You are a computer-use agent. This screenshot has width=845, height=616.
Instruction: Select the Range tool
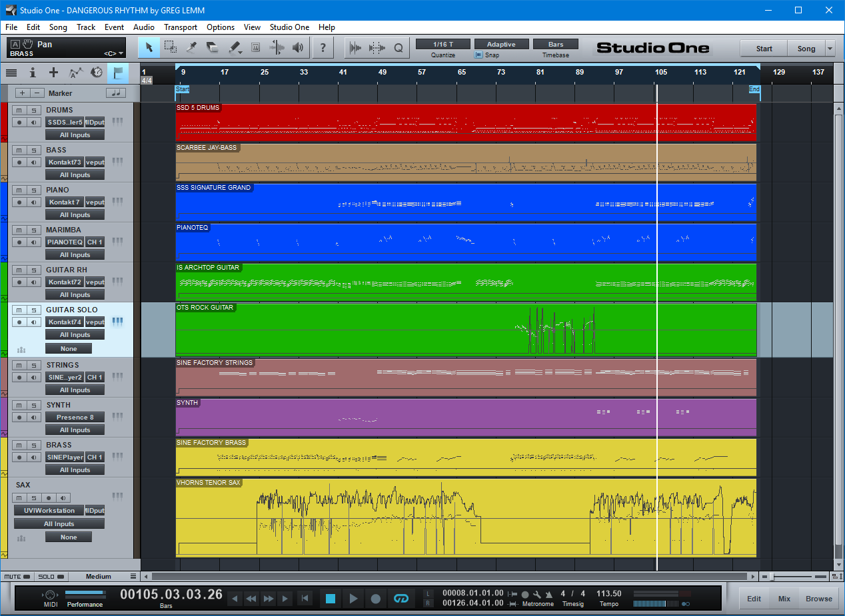coord(171,47)
